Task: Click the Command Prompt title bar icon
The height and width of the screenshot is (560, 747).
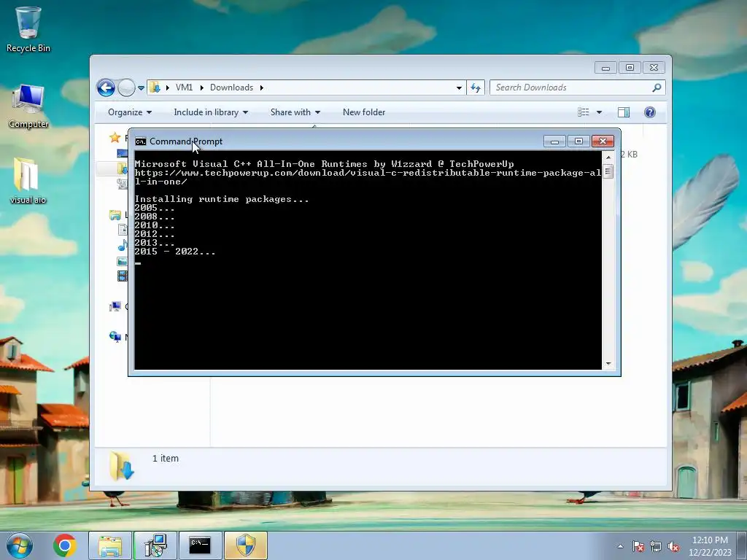Action: pyautogui.click(x=141, y=141)
